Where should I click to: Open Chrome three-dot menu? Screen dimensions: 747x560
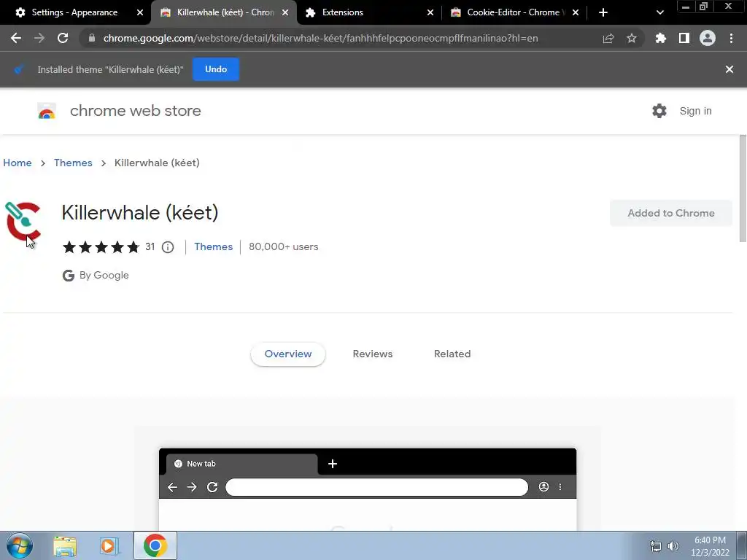coord(731,38)
